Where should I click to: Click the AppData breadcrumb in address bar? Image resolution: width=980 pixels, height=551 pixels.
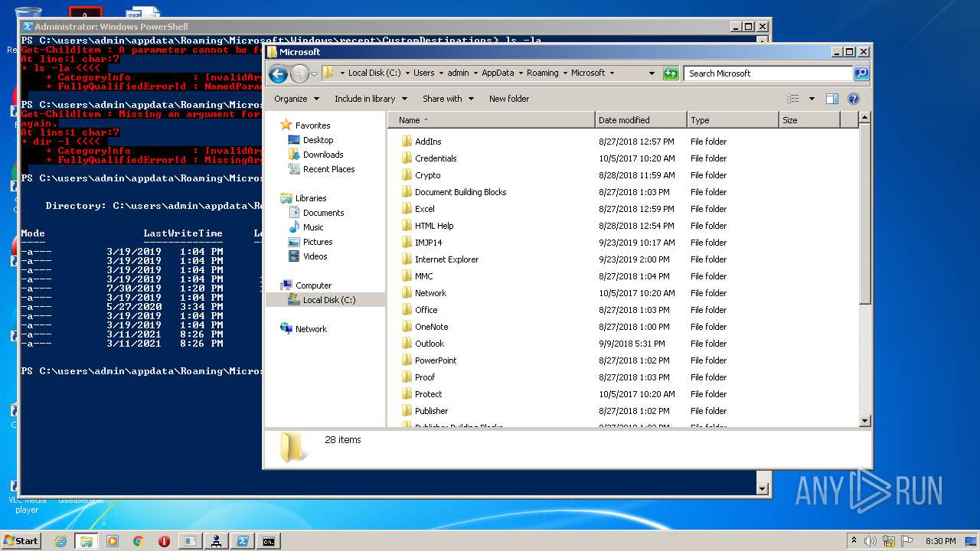tap(498, 73)
